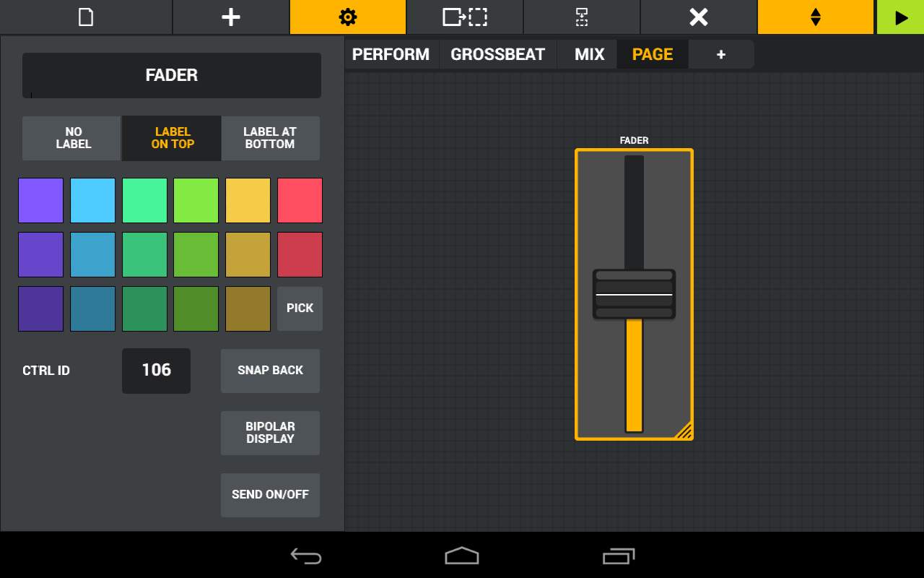Click the fader's striped resize corner handle
The height and width of the screenshot is (578, 924).
point(684,431)
